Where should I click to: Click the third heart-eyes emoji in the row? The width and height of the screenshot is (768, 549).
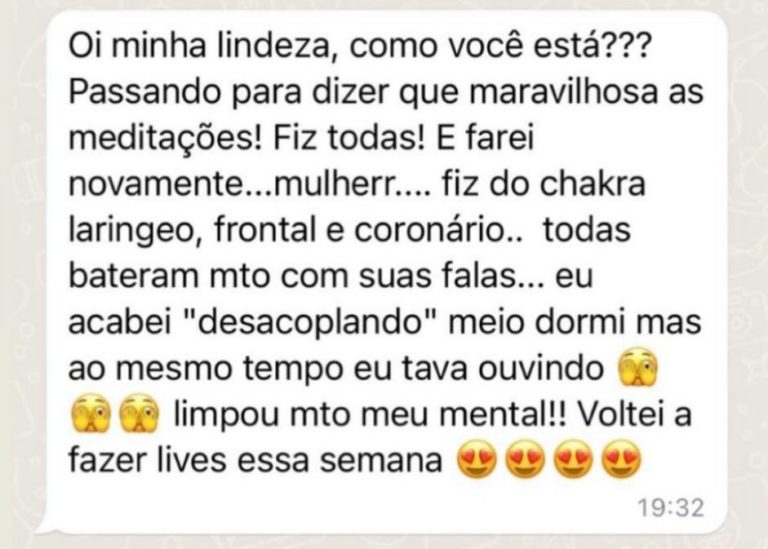pos(573,460)
